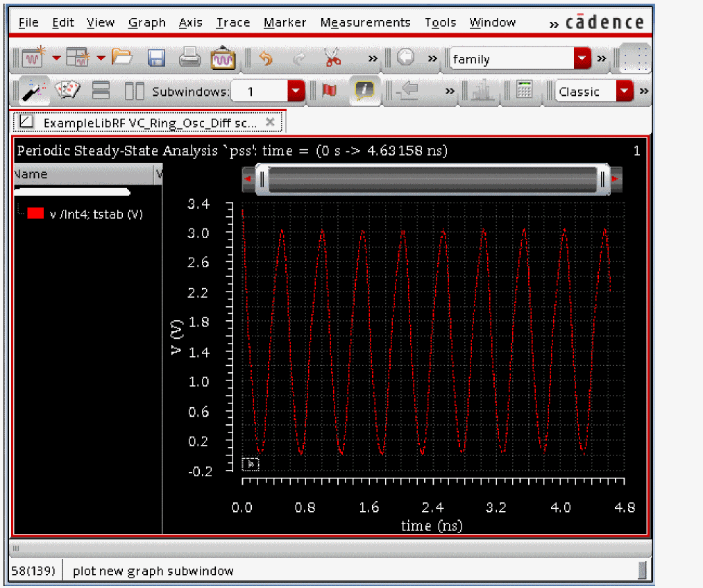Click the horizontal zoom slider bar above graph
Screen dimensions: 703x588
[x=432, y=180]
